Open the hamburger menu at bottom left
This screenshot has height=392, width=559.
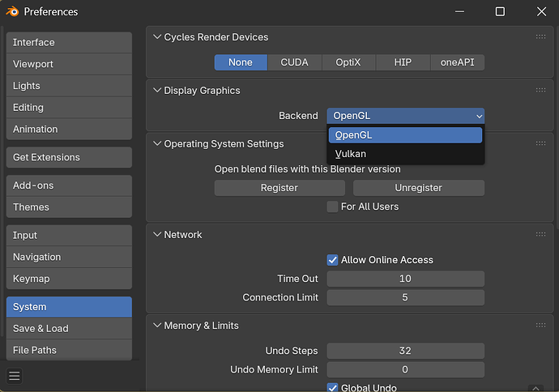coord(15,376)
